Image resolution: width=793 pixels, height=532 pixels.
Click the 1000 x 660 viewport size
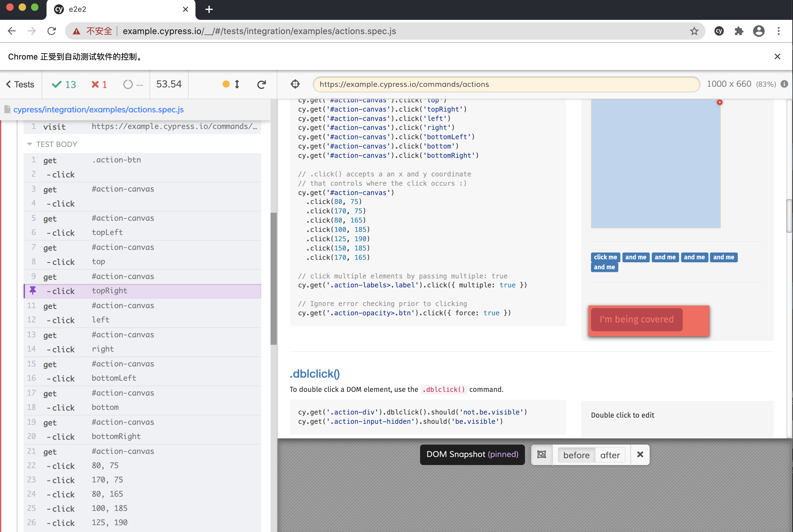(729, 84)
